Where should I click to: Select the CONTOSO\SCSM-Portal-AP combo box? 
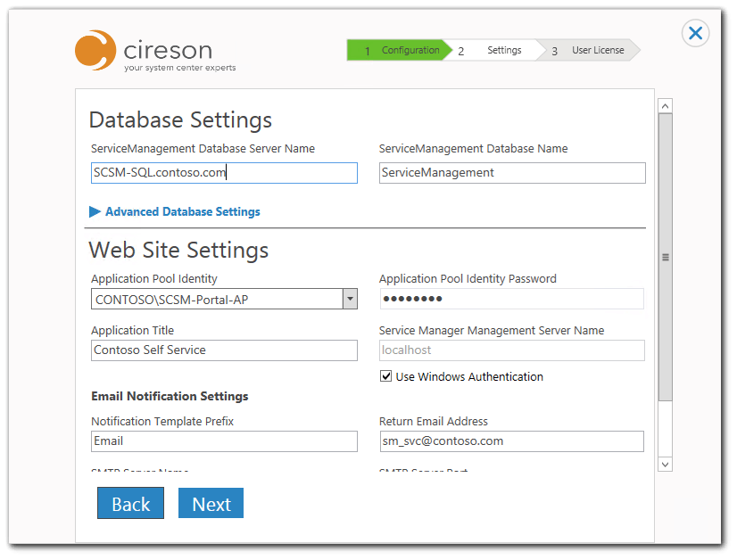click(217, 300)
